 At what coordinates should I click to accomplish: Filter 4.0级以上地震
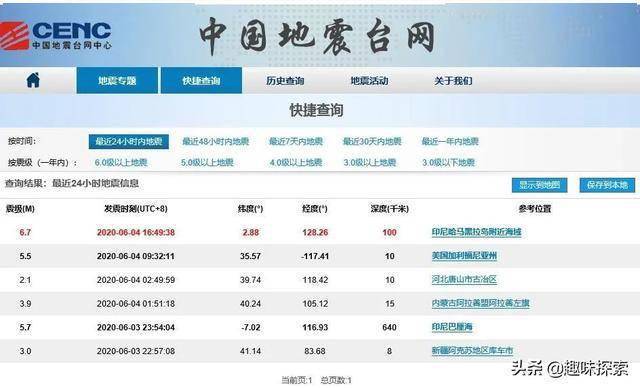coord(296,162)
